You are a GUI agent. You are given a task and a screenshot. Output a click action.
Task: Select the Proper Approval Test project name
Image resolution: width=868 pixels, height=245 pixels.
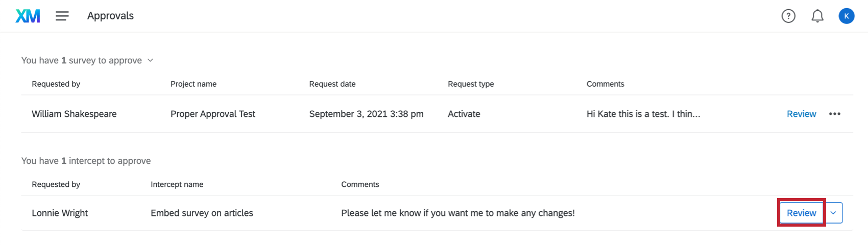click(212, 114)
